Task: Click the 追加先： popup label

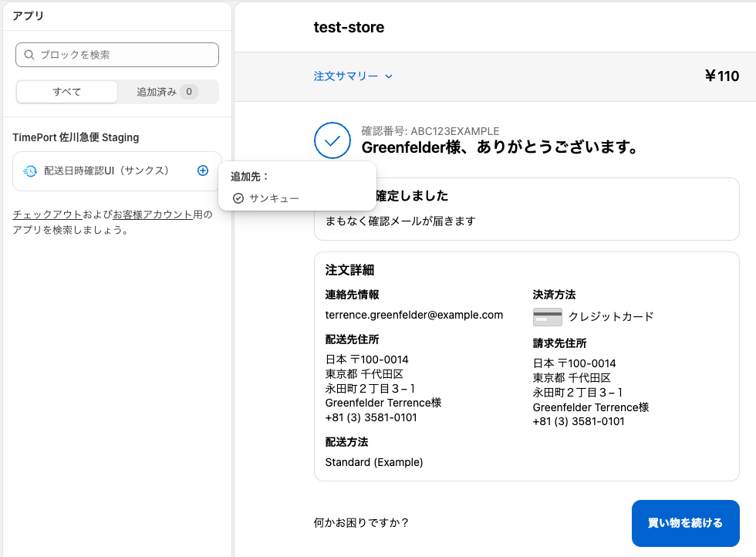Action: (249, 177)
